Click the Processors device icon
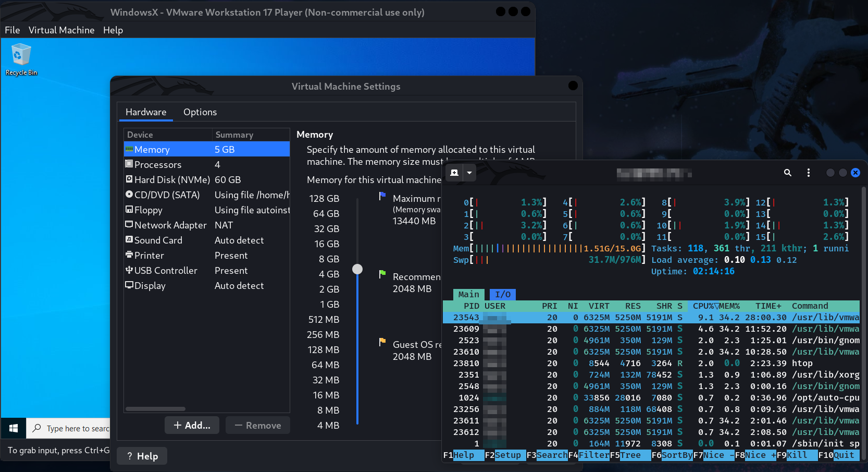 [x=129, y=164]
